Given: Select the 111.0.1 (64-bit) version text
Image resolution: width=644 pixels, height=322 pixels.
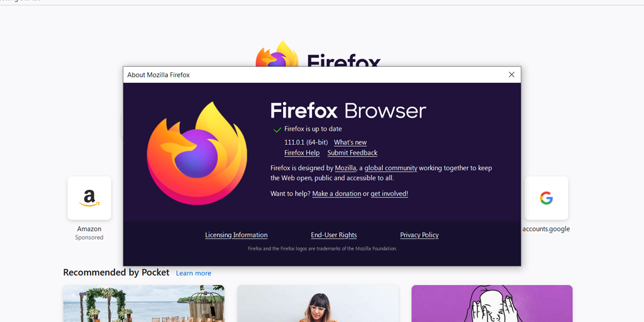Looking at the screenshot, I should [x=306, y=143].
